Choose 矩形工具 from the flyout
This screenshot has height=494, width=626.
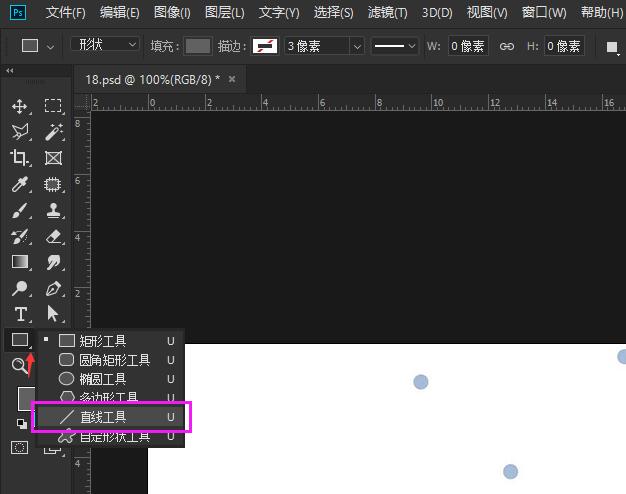(111, 341)
